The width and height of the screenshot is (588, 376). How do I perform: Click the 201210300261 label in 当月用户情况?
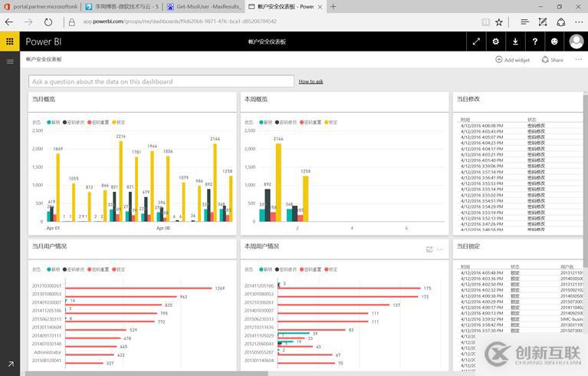point(47,285)
